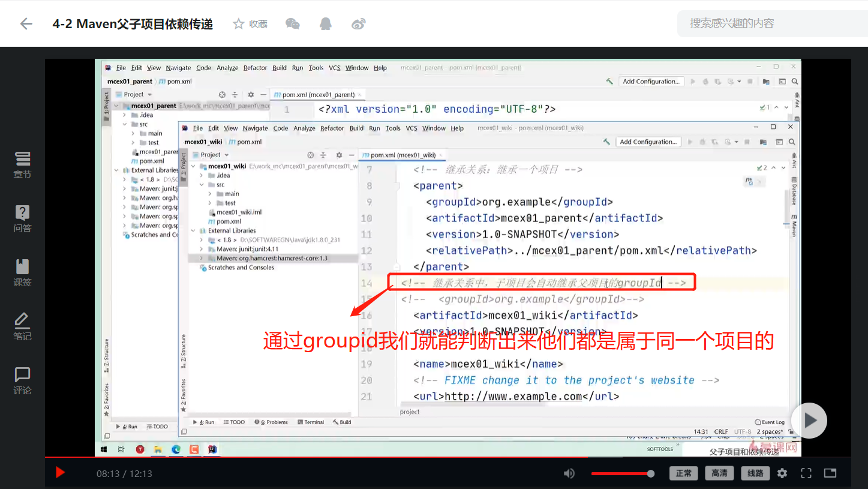Image resolution: width=868 pixels, height=489 pixels.
Task: Open the 问答 Q&A sidebar
Action: click(22, 218)
